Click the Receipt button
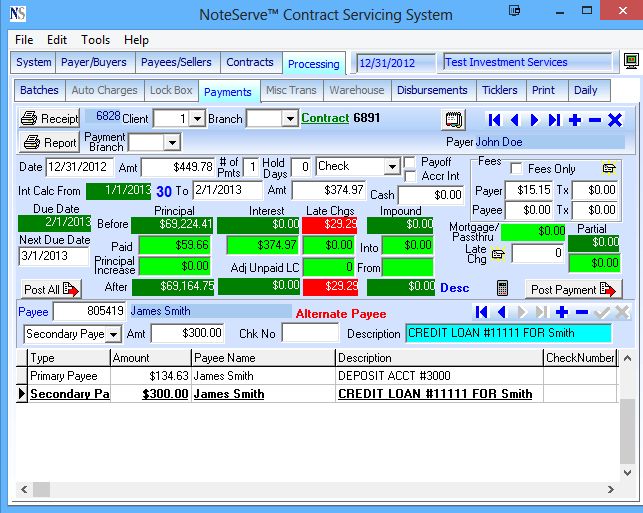This screenshot has width=643, height=513. [x=49, y=119]
